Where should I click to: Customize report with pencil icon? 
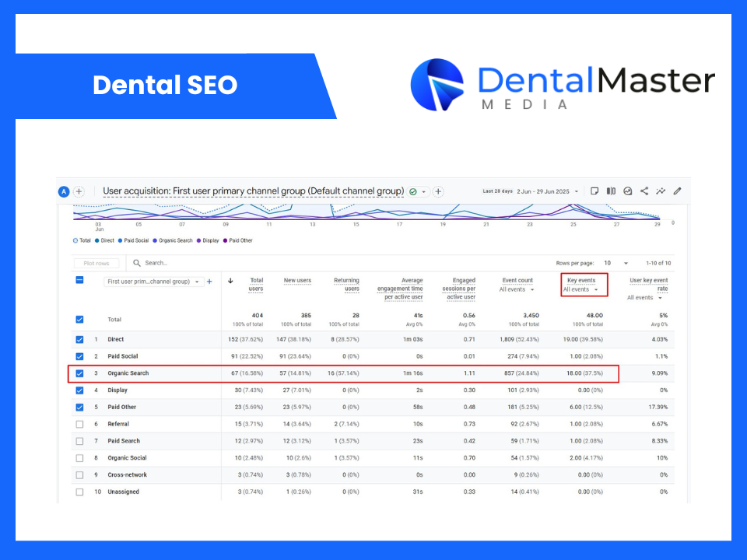pos(677,191)
